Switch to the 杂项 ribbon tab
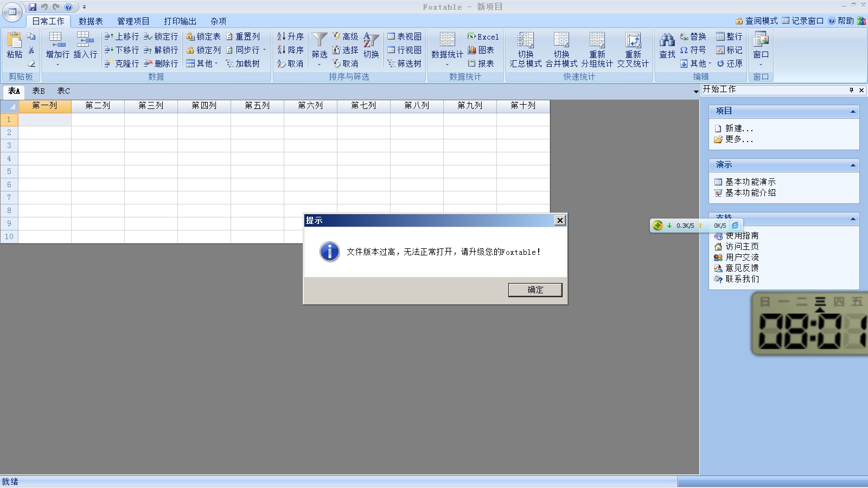 click(x=219, y=21)
